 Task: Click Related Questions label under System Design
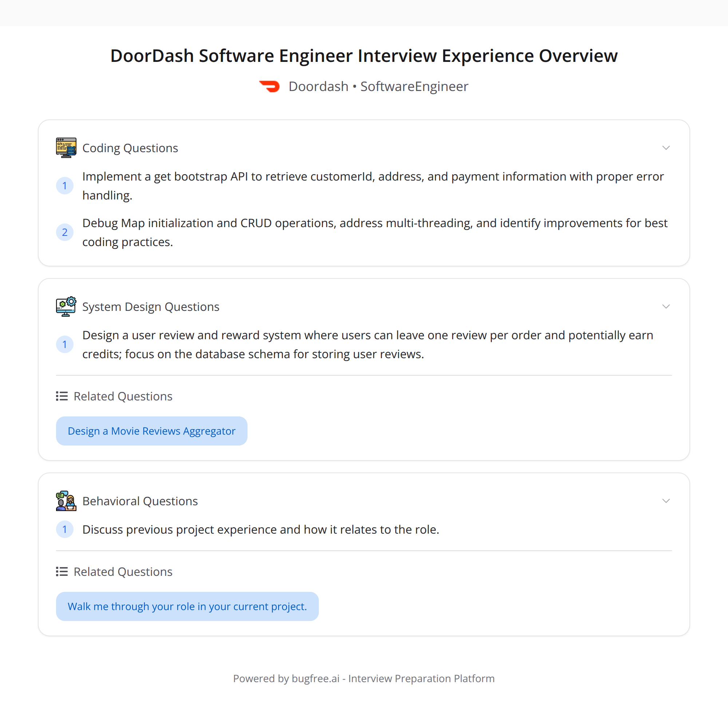[x=123, y=396]
